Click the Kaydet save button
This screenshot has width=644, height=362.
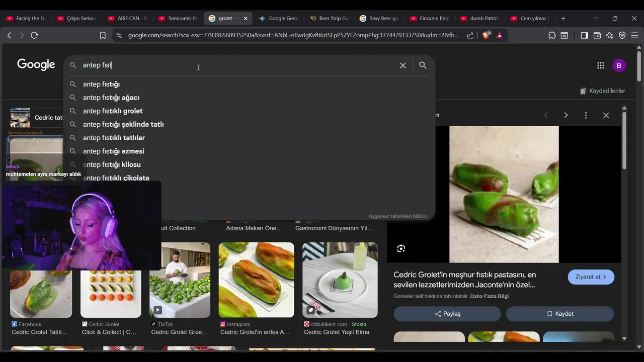click(560, 314)
